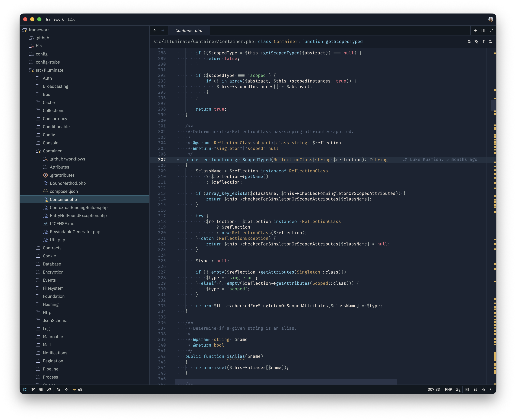Open Util.php in the file tree
The width and height of the screenshot is (516, 420).
[x=84, y=240]
